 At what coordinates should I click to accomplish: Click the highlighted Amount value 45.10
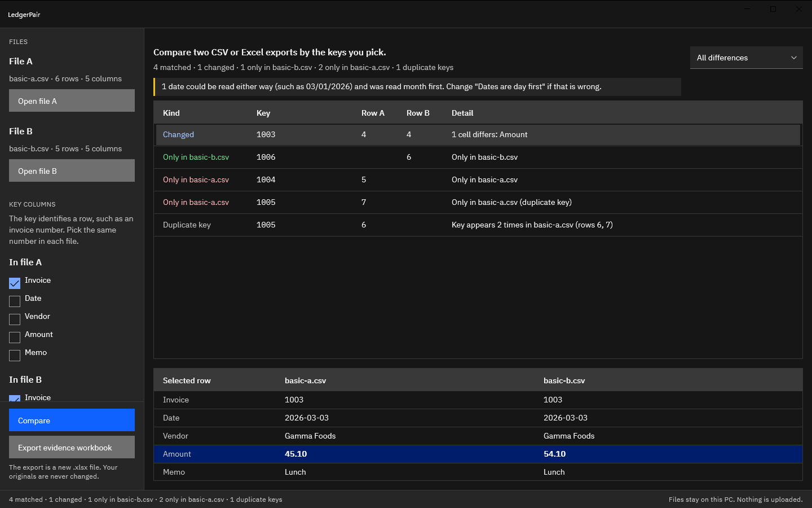pos(295,454)
